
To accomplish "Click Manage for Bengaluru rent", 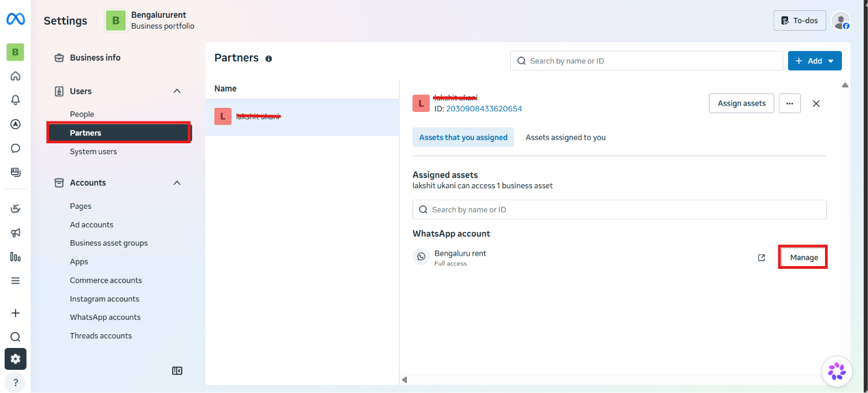I will click(x=804, y=257).
